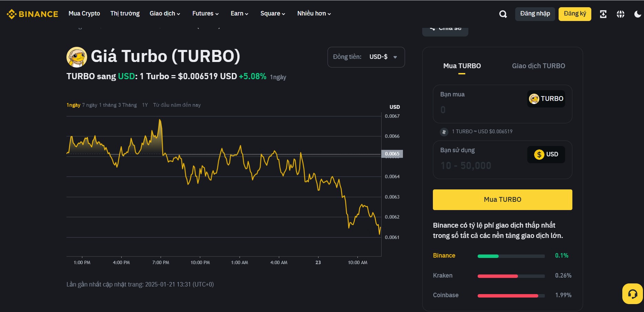Select the USD currency selector
This screenshot has width=644, height=312.
point(546,155)
